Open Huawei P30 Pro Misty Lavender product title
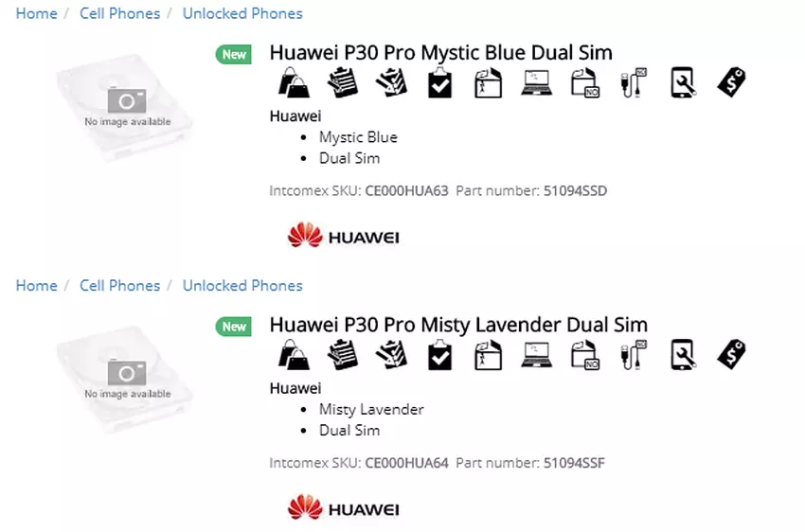The height and width of the screenshot is (532, 805). pos(458,325)
